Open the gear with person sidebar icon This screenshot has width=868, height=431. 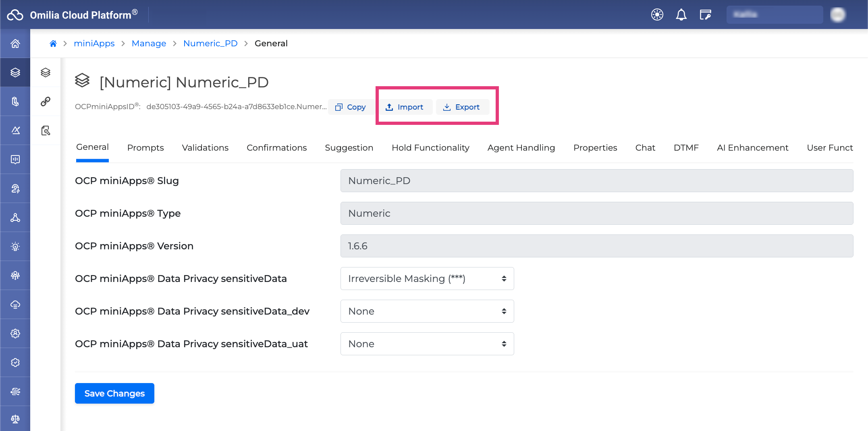pos(15,334)
